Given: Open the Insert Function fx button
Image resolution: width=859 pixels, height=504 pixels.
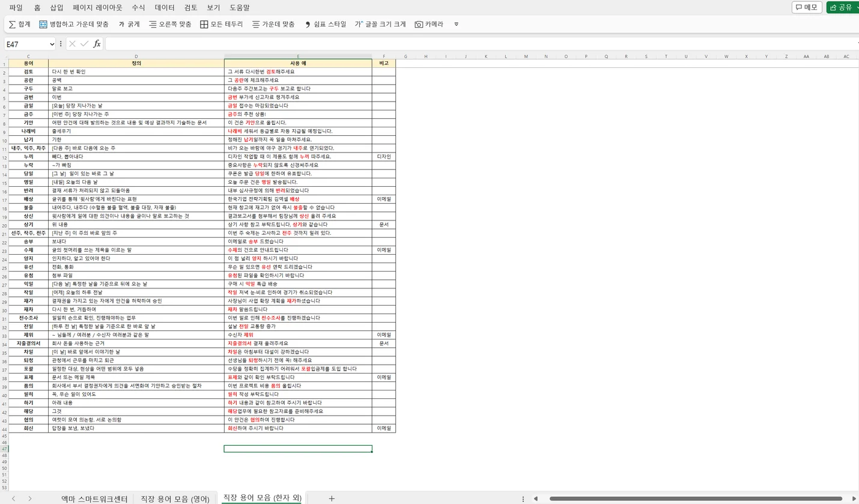Looking at the screenshot, I should (97, 44).
